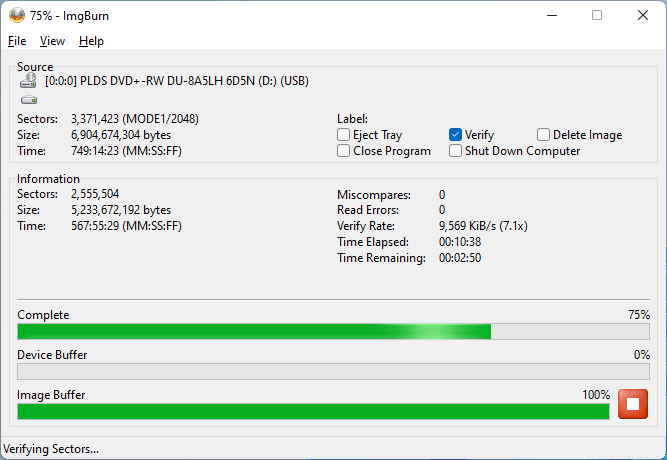Open the Help menu
This screenshot has height=460, width=667.
pyautogui.click(x=91, y=41)
